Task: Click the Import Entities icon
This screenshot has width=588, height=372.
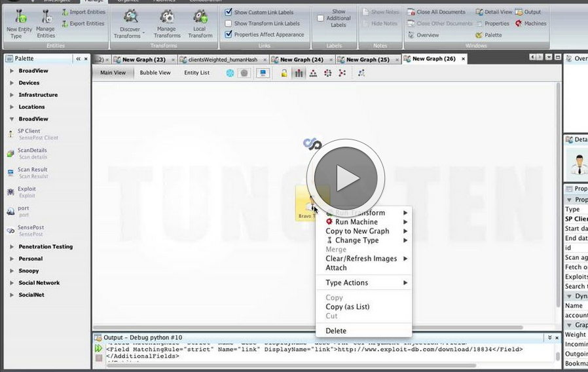Action: point(65,12)
